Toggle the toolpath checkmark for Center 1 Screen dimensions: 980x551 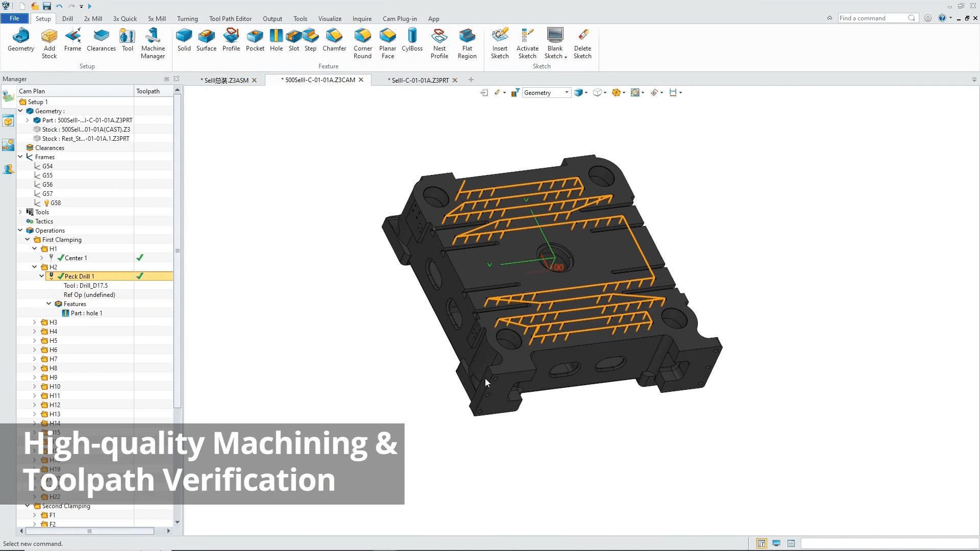[x=140, y=258]
